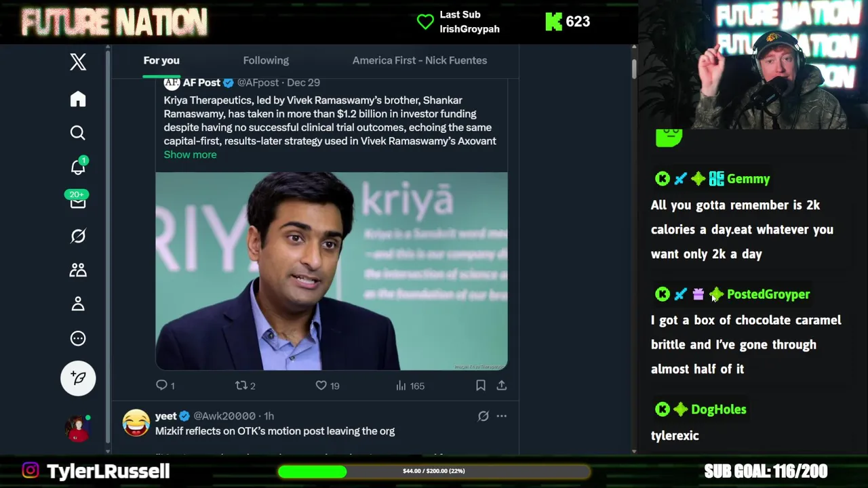Open the Search icon in sidebar
The image size is (868, 488).
point(78,133)
